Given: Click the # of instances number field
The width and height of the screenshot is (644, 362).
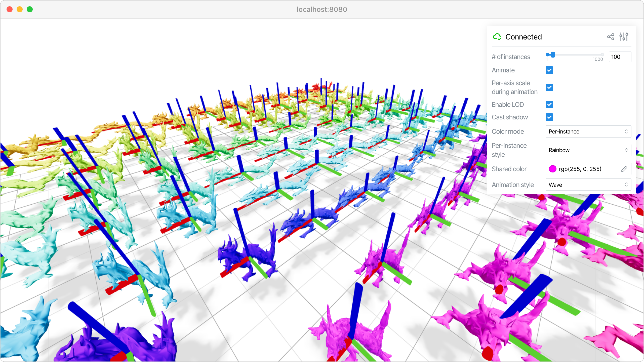Looking at the screenshot, I should tap(620, 57).
